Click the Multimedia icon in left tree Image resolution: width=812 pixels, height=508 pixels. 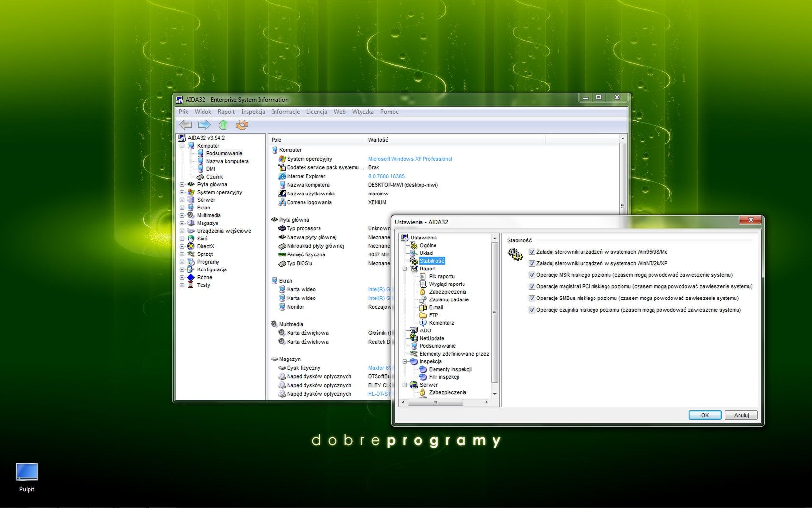click(191, 215)
